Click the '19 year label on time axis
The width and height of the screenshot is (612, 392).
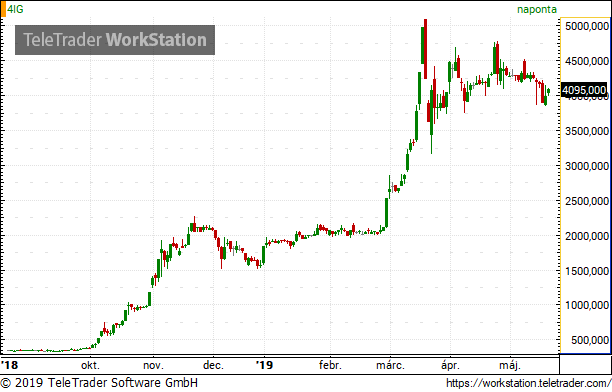pyautogui.click(x=264, y=365)
